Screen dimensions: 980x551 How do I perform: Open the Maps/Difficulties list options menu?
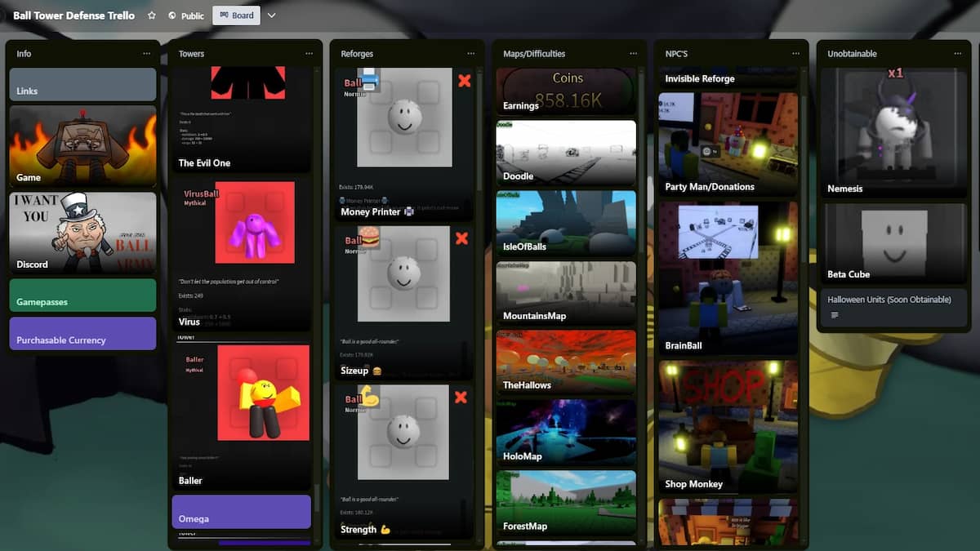point(633,54)
